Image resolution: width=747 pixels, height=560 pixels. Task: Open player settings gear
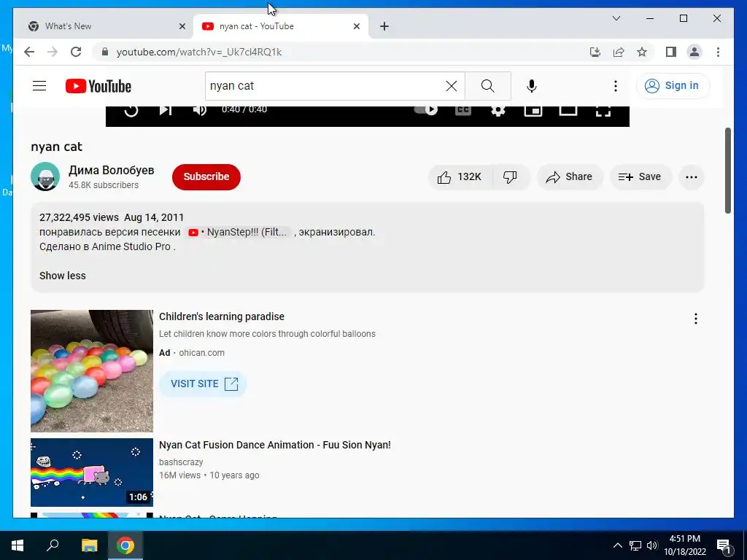click(498, 111)
